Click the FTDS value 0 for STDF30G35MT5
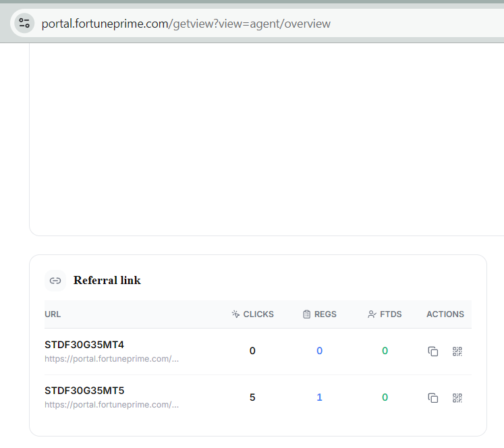The height and width of the screenshot is (448, 504). [385, 397]
